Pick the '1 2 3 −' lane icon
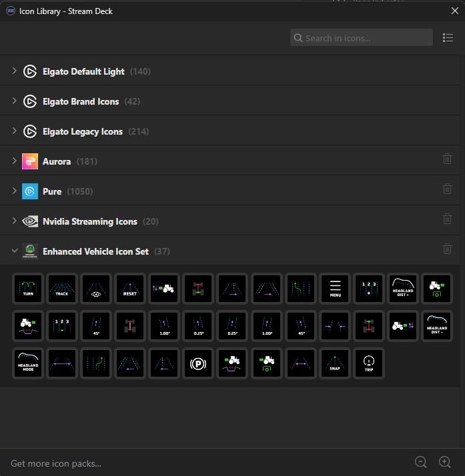 coord(62,326)
